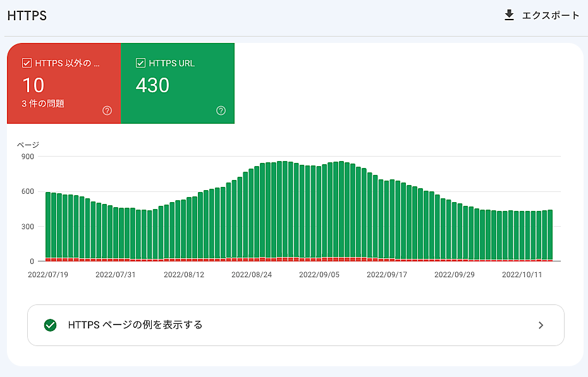Uncheck the HTTPS 以外の checkbox
Image resolution: width=588 pixels, height=377 pixels.
coord(27,63)
